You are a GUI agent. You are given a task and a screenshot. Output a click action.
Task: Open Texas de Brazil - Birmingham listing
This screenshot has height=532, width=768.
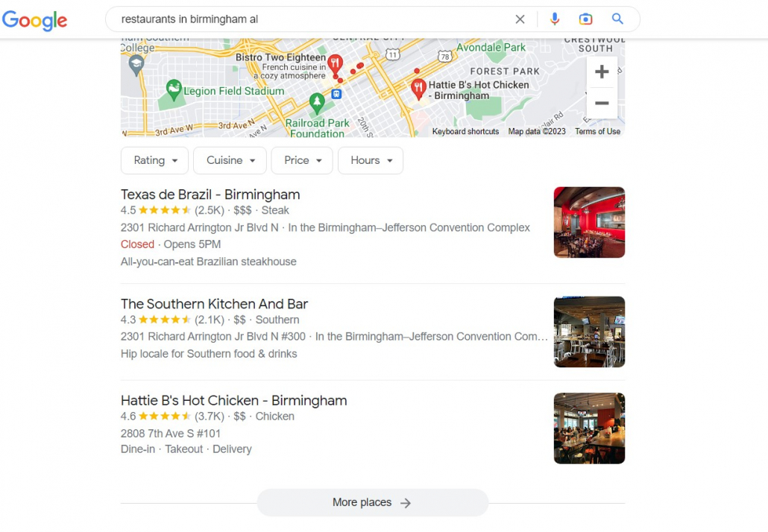[210, 194]
